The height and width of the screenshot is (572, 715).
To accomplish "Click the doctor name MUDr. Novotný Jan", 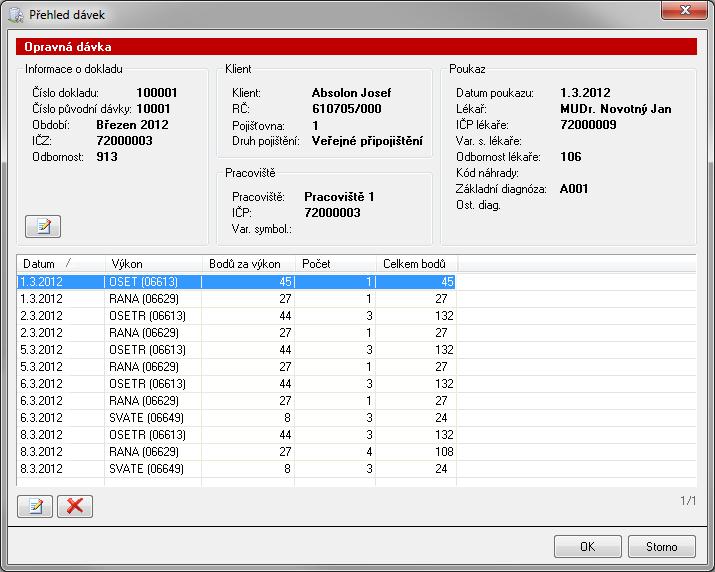I will pyautogui.click(x=616, y=109).
